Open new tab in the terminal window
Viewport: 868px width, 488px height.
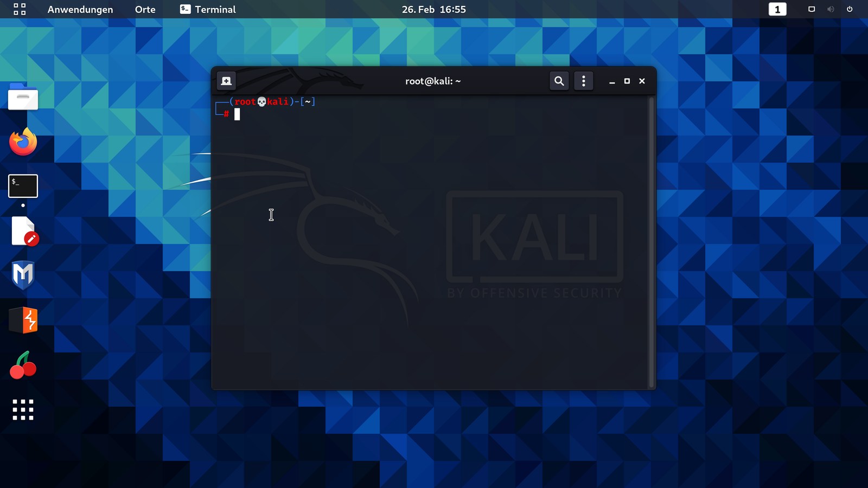[x=226, y=81]
